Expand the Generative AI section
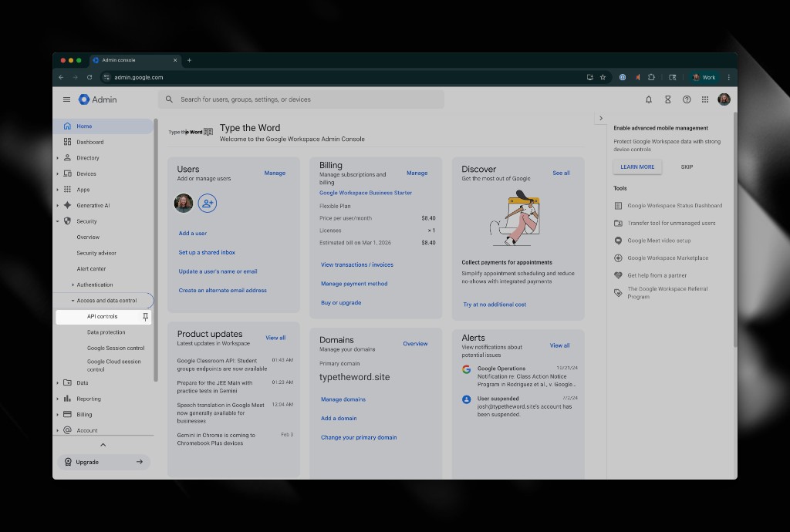Image resolution: width=790 pixels, height=532 pixels. point(57,206)
